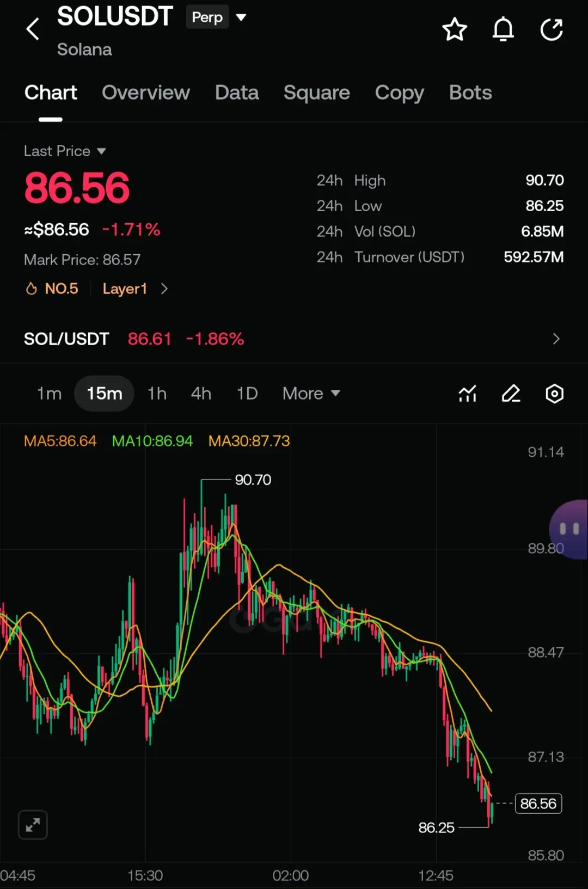Tap the purple assistant bubble icon
The width and height of the screenshot is (588, 889).
[x=569, y=529]
